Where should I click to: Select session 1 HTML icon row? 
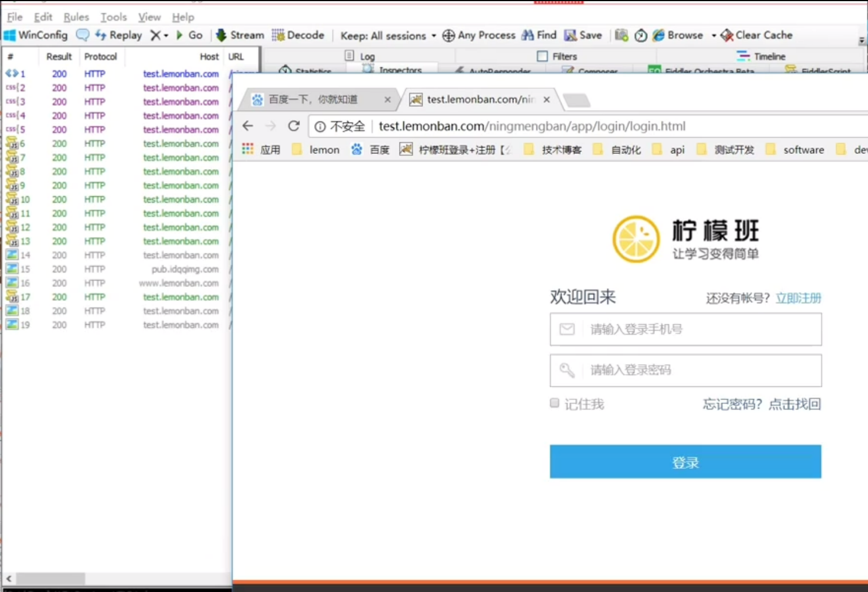tap(12, 74)
